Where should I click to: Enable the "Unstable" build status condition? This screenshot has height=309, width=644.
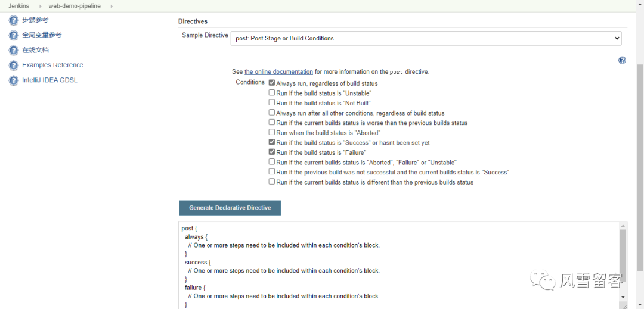pos(272,93)
